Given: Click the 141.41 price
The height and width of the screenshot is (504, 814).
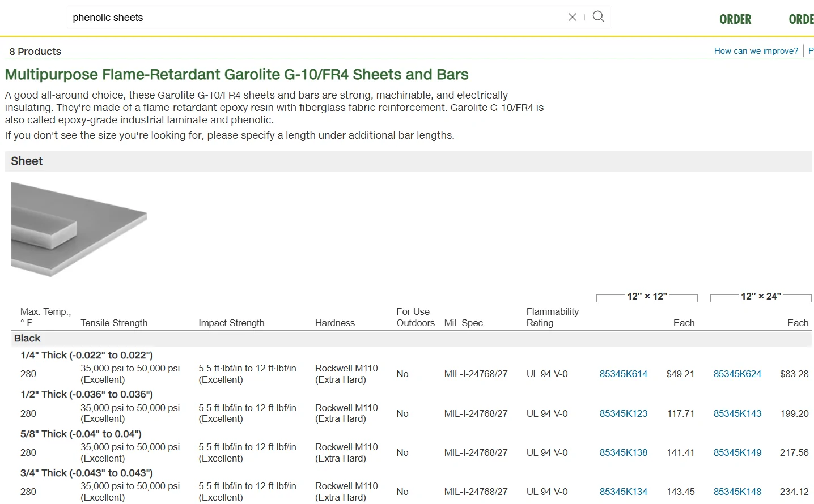Looking at the screenshot, I should pyautogui.click(x=681, y=453).
